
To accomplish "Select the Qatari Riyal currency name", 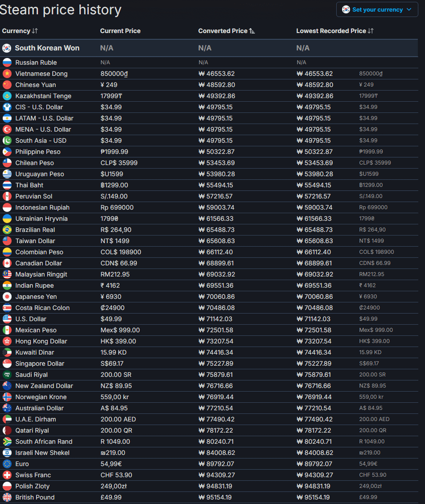I will 32,430.
